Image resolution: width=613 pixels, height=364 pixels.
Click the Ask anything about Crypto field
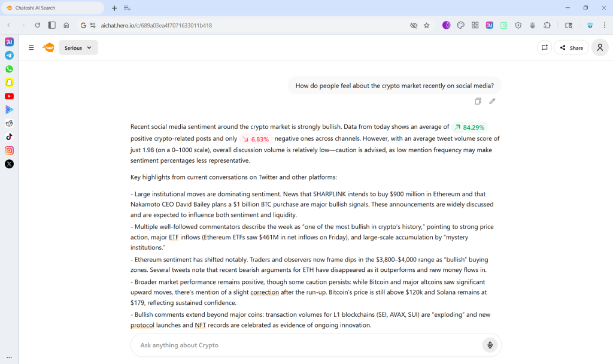pos(305,345)
